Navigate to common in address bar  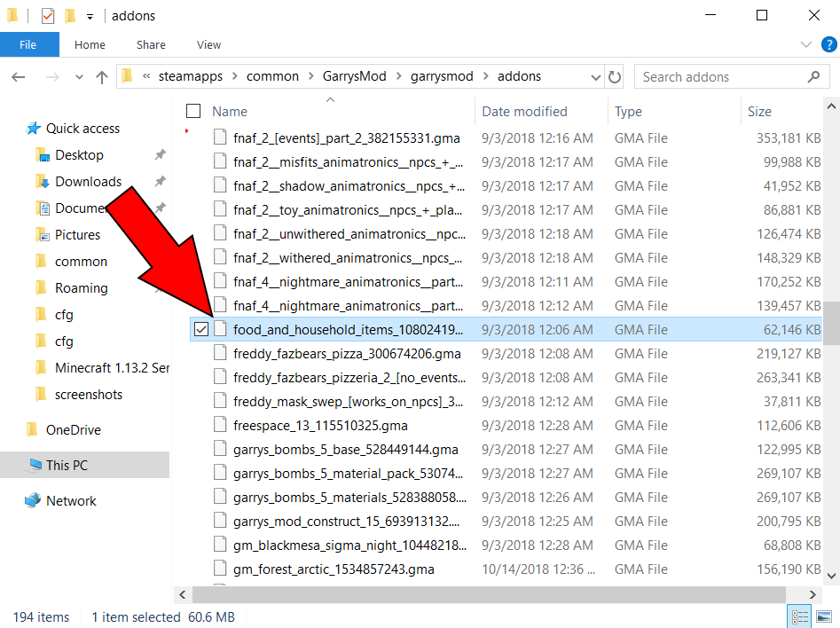coord(272,76)
